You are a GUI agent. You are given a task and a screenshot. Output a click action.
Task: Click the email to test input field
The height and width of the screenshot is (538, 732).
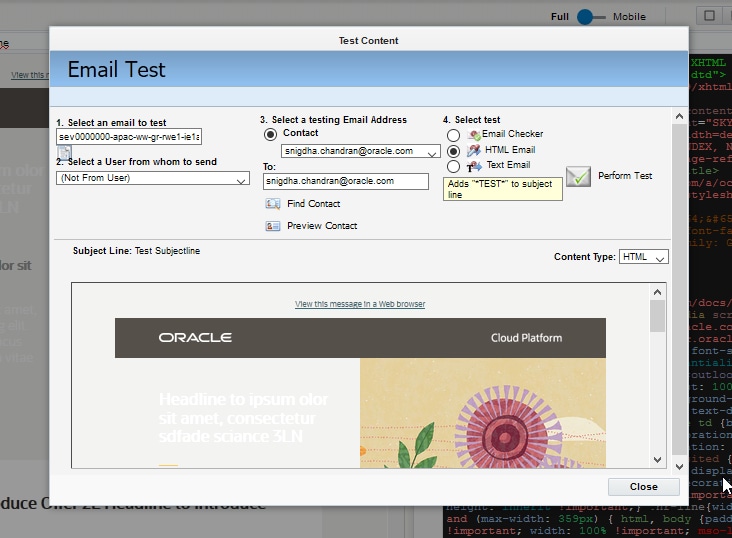[x=129, y=137]
